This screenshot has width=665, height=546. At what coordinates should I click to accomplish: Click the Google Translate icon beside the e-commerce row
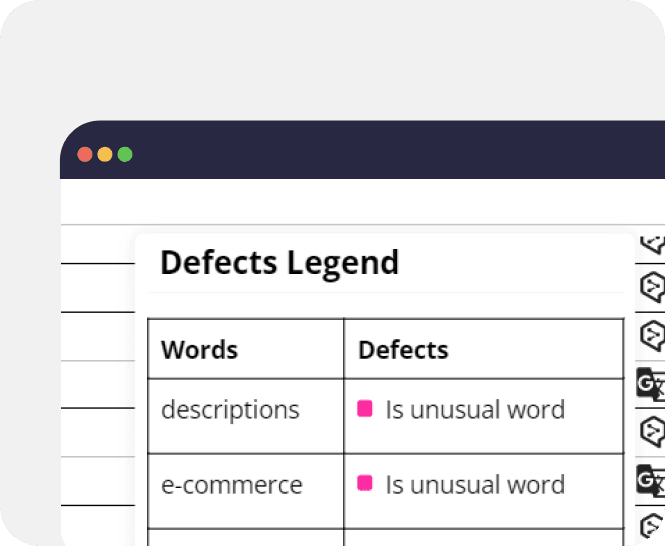(651, 481)
